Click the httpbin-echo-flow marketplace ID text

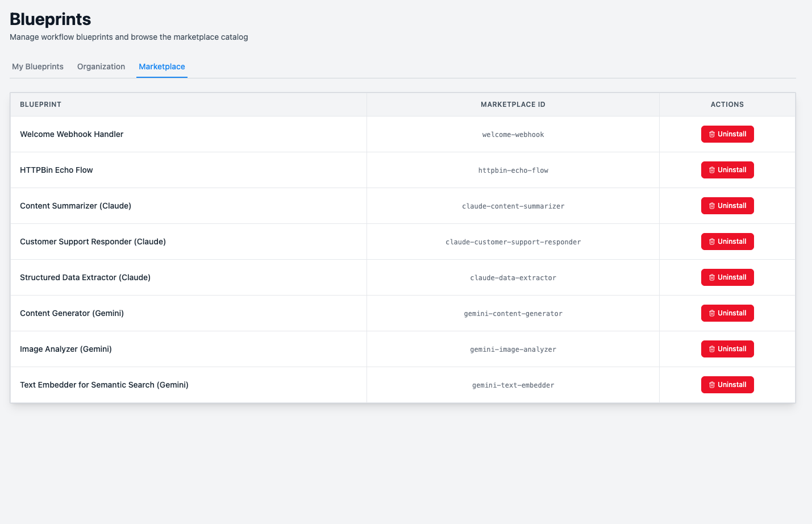513,170
